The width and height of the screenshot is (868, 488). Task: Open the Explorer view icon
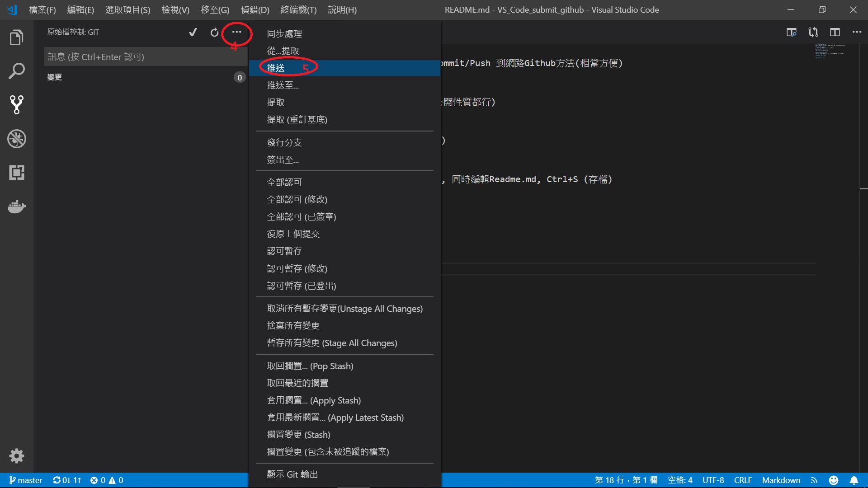pos(17,38)
